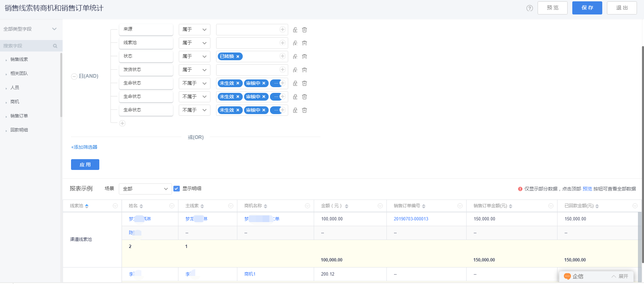
Task: Uncheck the 显示明细 checkbox
Action: click(176, 189)
